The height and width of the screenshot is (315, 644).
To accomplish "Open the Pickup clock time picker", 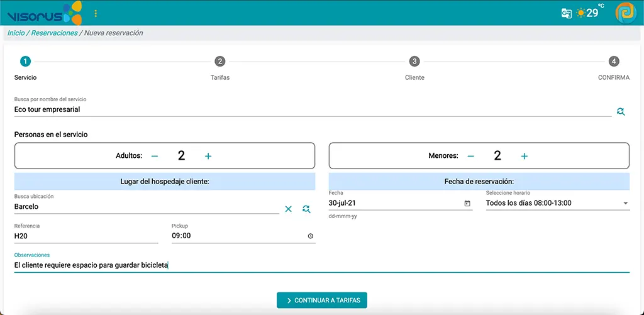I will point(311,236).
